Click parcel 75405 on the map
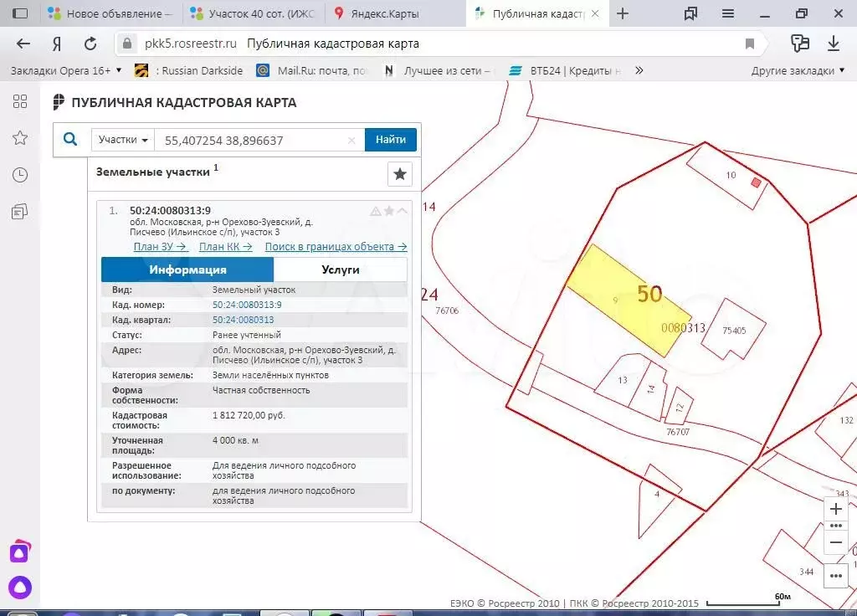 click(733, 329)
